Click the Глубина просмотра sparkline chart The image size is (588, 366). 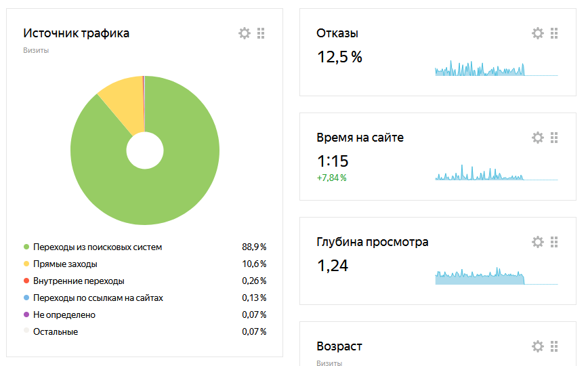coord(496,276)
